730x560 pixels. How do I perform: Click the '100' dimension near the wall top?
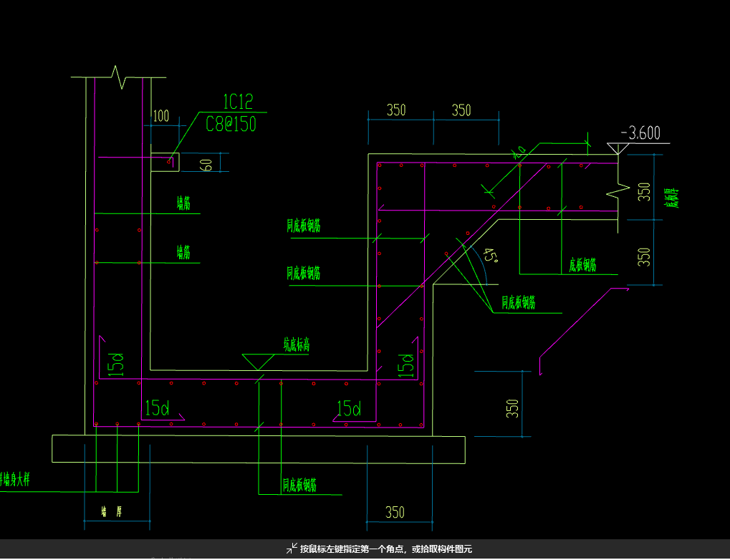161,116
